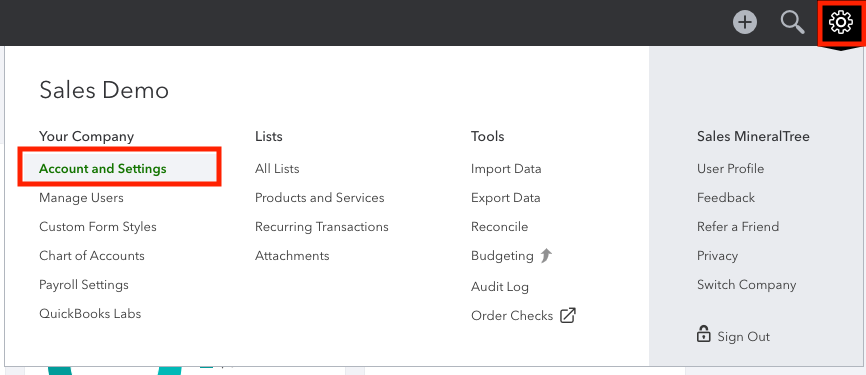Image resolution: width=866 pixels, height=375 pixels.
Task: Click the Sign Out lock icon
Action: coord(703,334)
